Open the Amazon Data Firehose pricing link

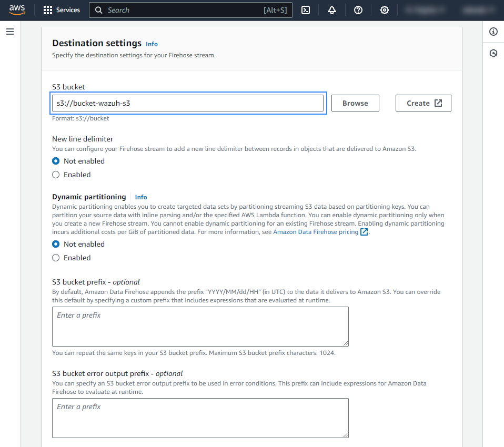(316, 232)
